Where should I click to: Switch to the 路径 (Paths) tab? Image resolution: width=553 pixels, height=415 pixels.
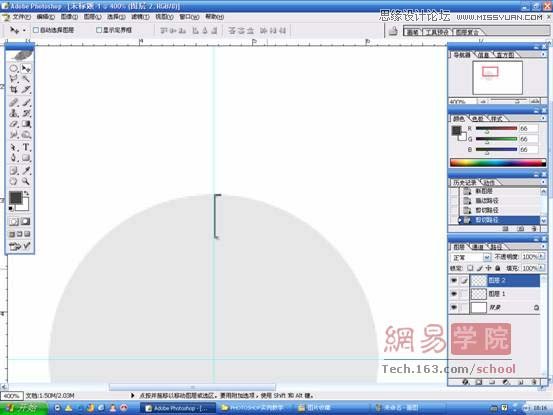[x=496, y=247]
